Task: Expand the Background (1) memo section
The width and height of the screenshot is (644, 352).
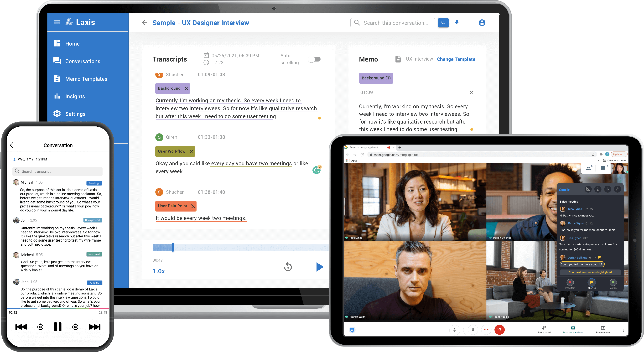Action: (376, 78)
